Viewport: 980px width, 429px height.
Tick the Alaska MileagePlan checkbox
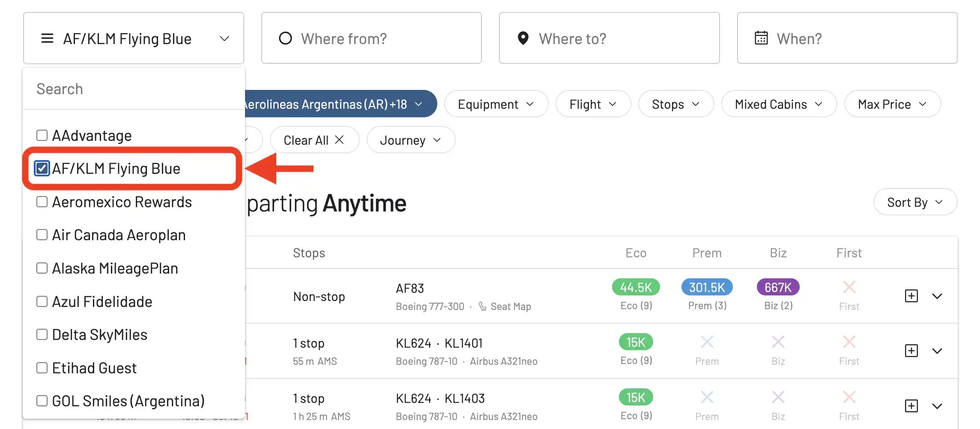(x=42, y=268)
